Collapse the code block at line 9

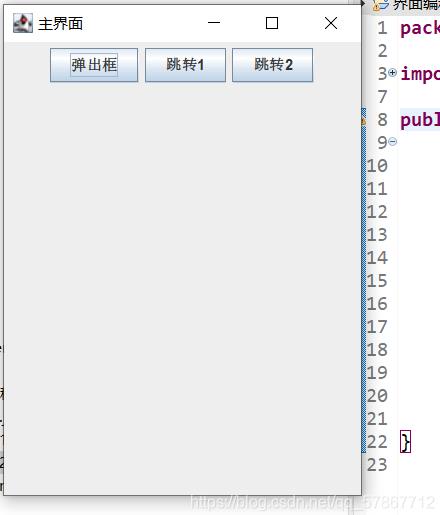(393, 142)
